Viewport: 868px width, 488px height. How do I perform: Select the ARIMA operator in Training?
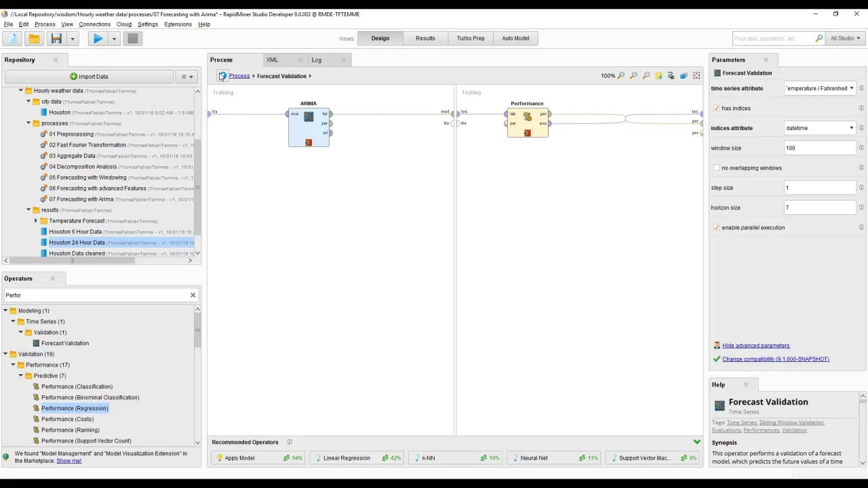click(309, 127)
